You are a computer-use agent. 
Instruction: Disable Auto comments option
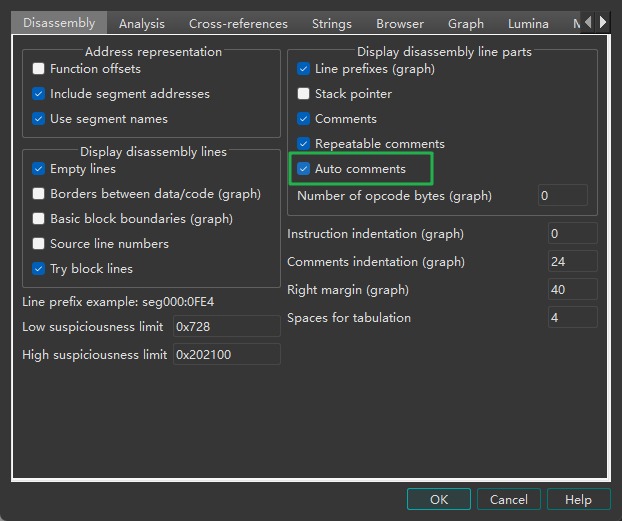(304, 169)
